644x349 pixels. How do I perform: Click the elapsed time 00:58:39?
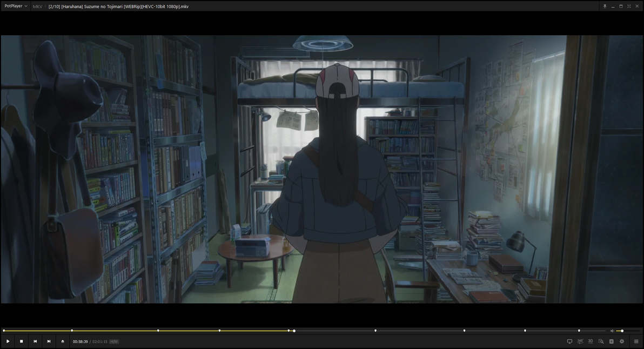pos(80,341)
